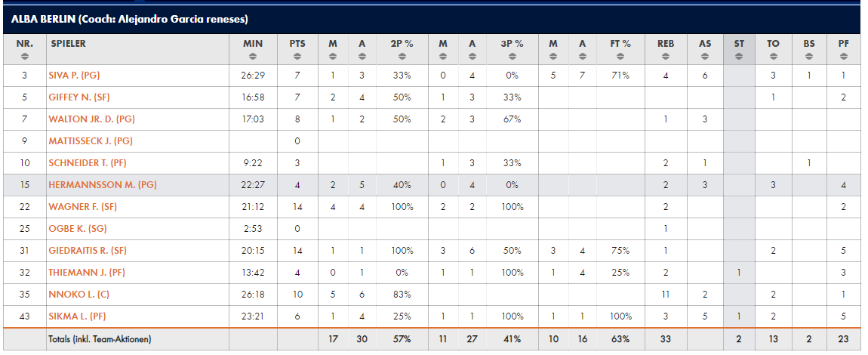Sort by 2P % sort arrows
868x355 pixels.
pos(402,57)
